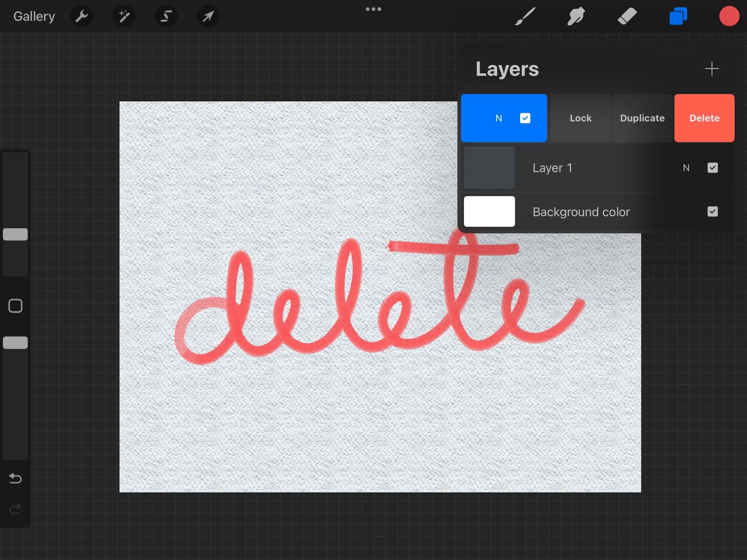
Task: Open the Transform arrow tool
Action: (208, 16)
